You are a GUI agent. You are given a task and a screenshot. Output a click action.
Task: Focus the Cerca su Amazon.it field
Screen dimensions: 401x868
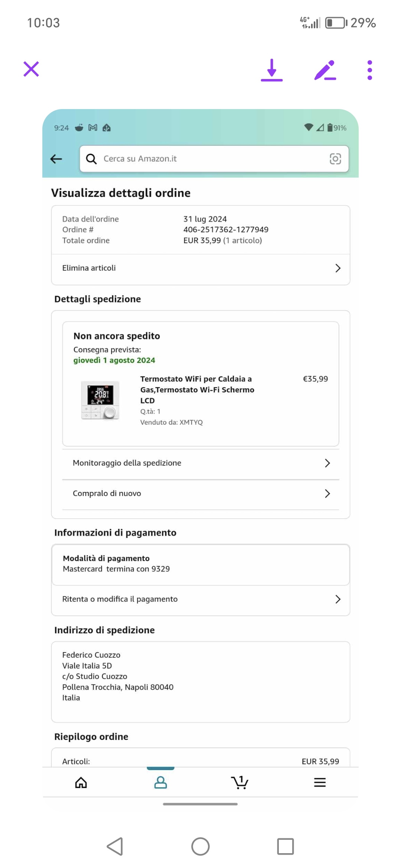tap(212, 159)
